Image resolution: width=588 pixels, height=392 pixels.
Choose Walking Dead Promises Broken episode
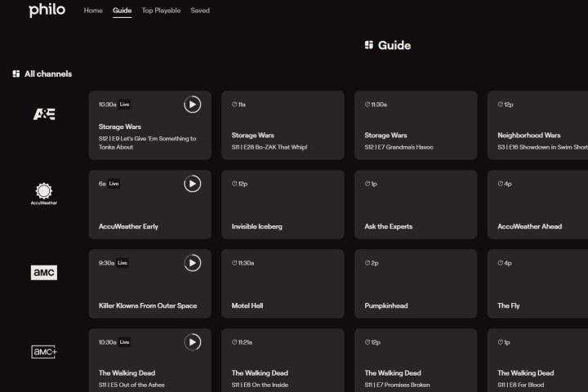point(416,361)
